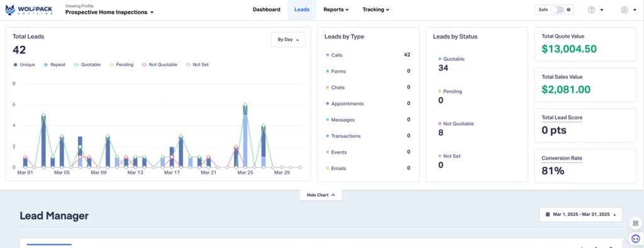Click the Not Set status label
Viewport: 644px width, 248px height.
coord(452,156)
